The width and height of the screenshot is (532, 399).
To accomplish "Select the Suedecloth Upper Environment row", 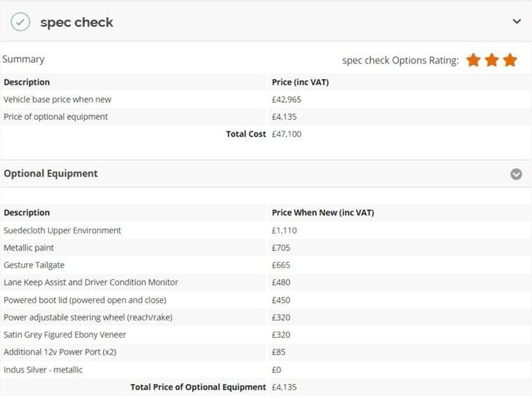I will [x=62, y=231].
